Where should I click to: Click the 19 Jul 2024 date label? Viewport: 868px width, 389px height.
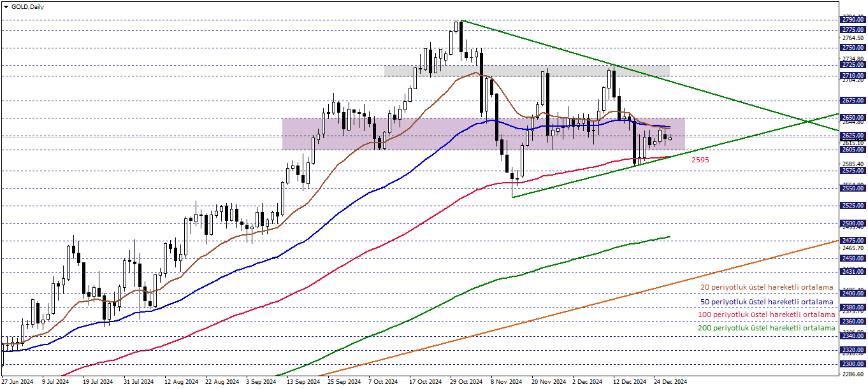click(x=98, y=382)
